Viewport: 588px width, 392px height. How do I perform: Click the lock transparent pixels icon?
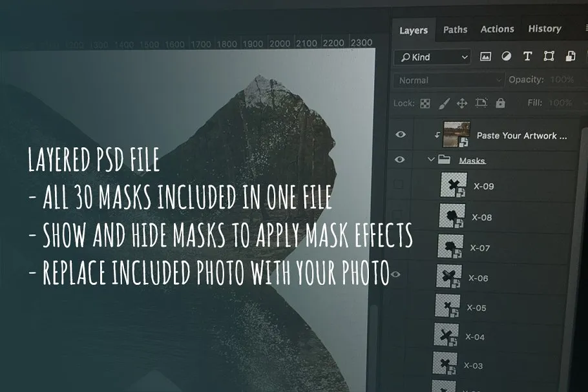pos(425,103)
